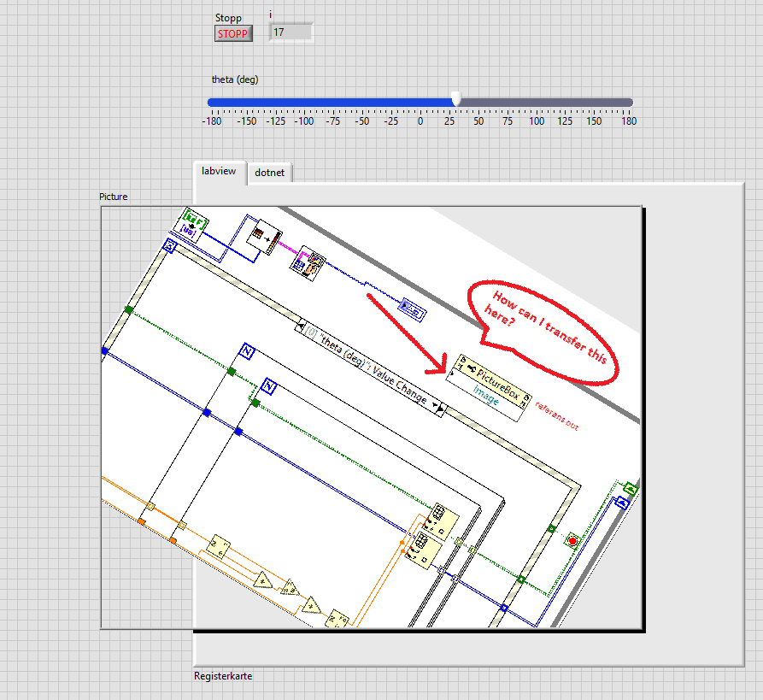Click the red Stop button terminal inside the loop

(573, 541)
